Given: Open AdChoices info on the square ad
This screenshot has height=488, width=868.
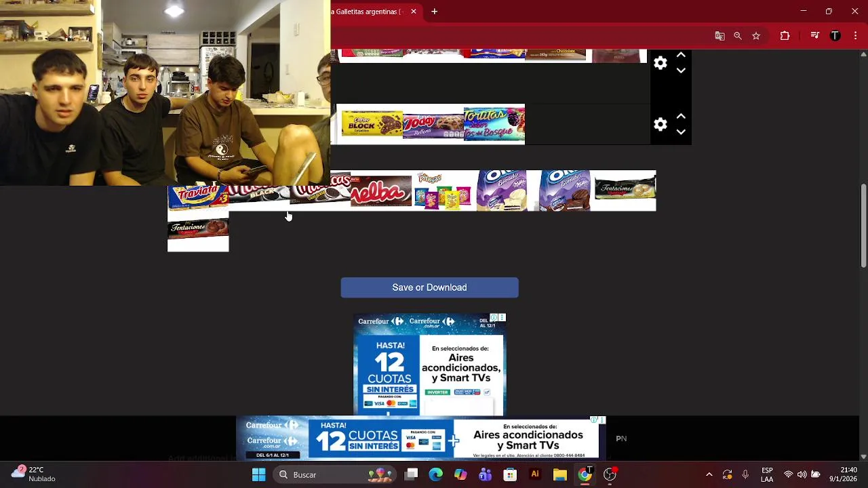Looking at the screenshot, I should [x=494, y=317].
